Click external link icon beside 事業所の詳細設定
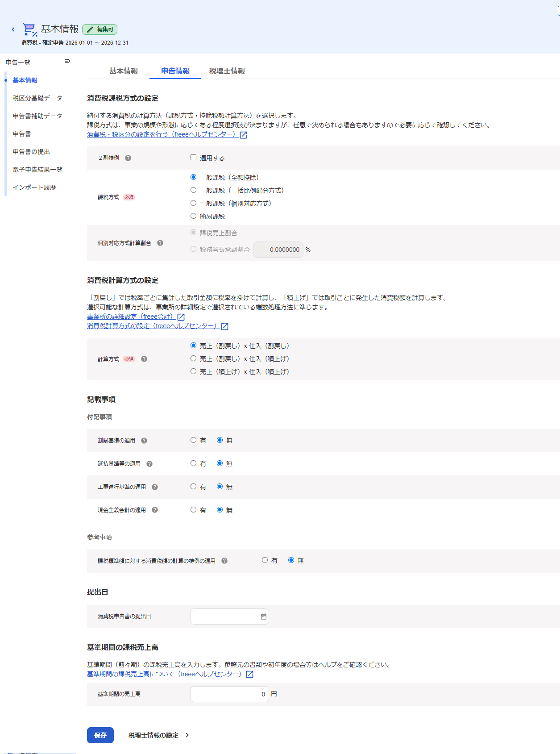This screenshot has width=560, height=754. (x=181, y=317)
